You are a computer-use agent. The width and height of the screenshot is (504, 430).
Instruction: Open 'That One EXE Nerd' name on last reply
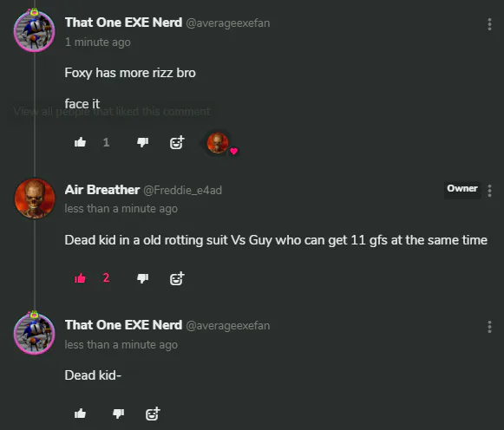[x=123, y=325]
